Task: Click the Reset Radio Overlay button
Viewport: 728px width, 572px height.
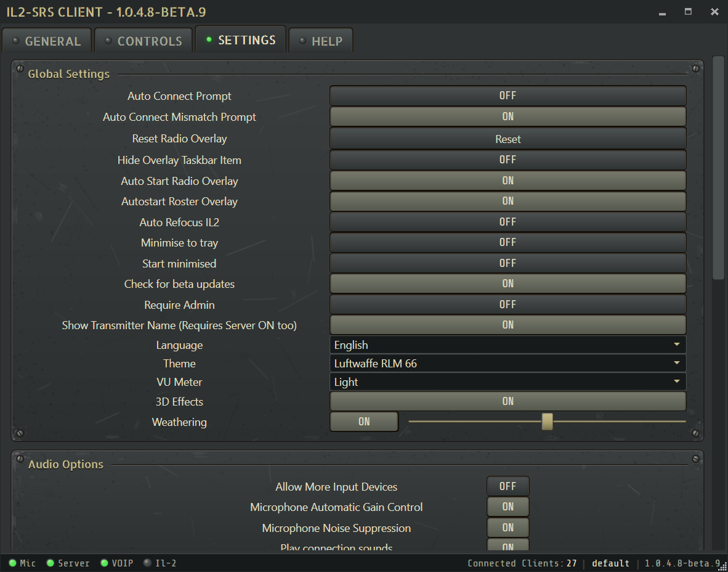Action: click(508, 139)
